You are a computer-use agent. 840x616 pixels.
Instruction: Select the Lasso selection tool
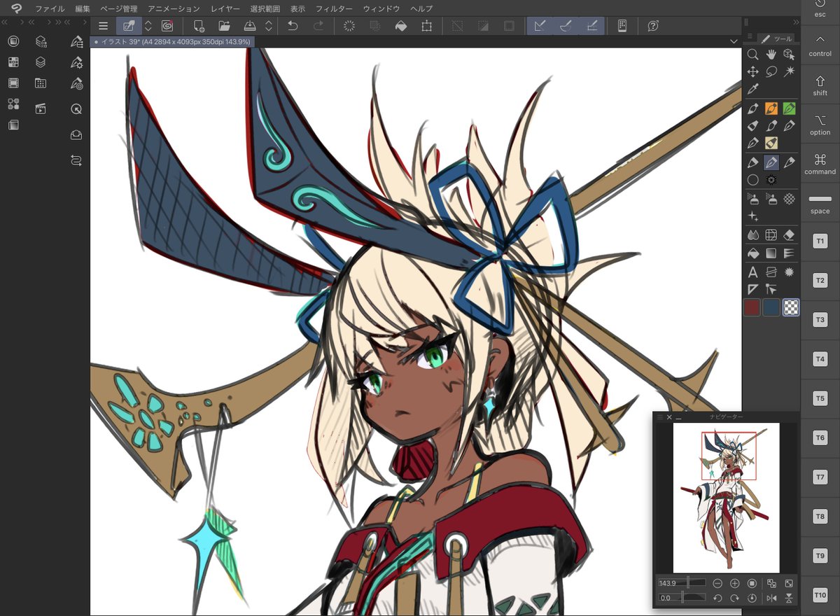click(x=771, y=71)
